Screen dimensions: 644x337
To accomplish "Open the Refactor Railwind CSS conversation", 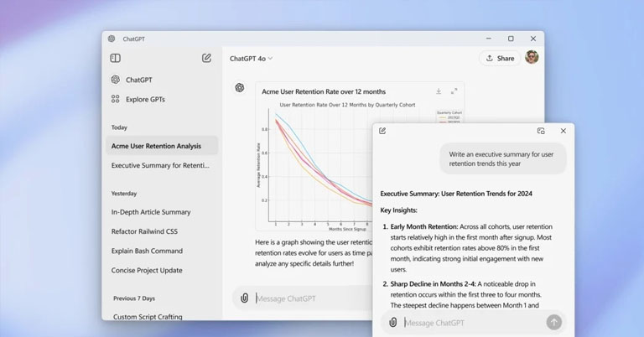I will [144, 231].
